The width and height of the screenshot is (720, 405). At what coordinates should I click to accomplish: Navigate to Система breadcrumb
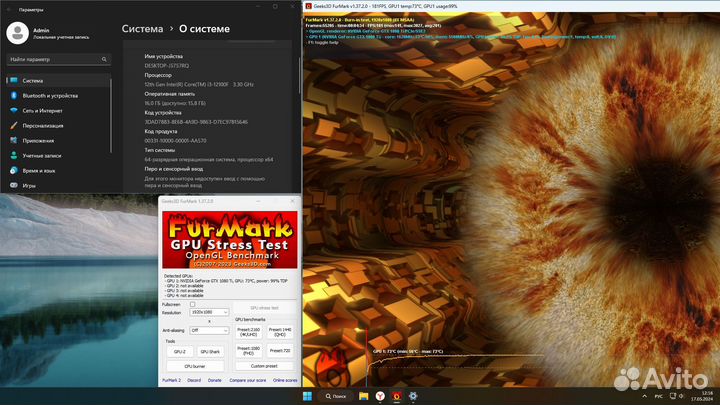coord(142,28)
